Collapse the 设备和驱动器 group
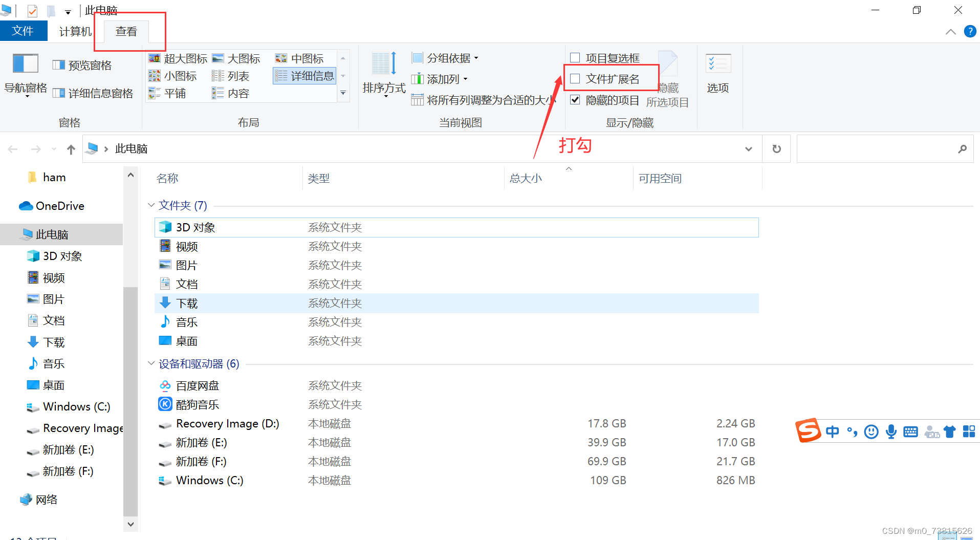Viewport: 980px width, 540px height. tap(151, 363)
